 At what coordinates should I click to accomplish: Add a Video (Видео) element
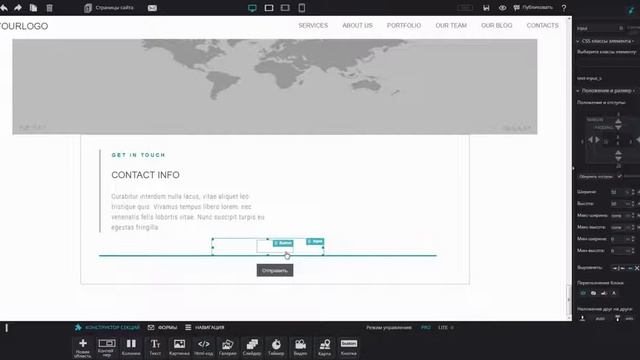point(300,348)
